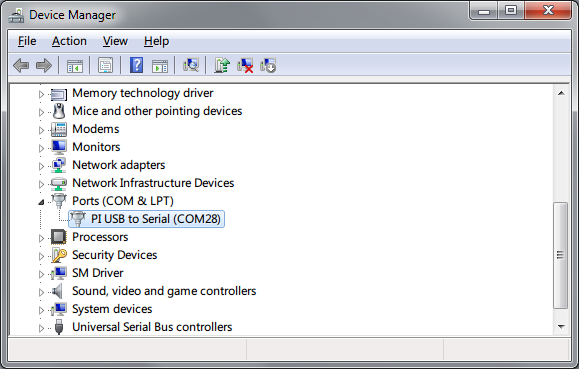Click the Back arrow toolbar icon
Screen dimensions: 579x369
pyautogui.click(x=21, y=66)
